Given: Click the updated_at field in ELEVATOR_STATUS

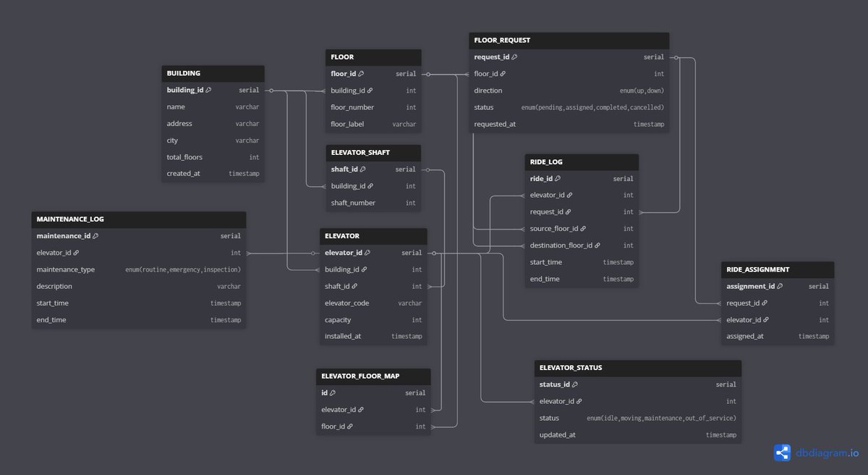Looking at the screenshot, I should tap(638, 434).
